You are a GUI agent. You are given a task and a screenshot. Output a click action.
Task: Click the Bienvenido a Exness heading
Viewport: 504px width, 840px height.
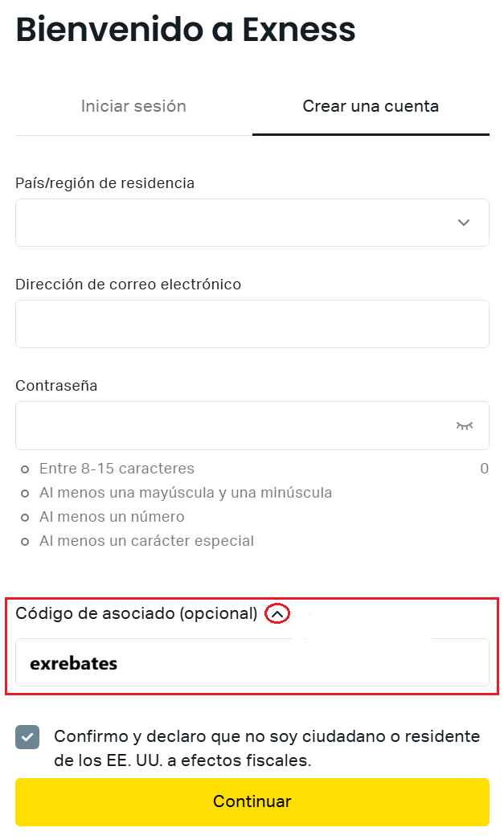tap(185, 30)
